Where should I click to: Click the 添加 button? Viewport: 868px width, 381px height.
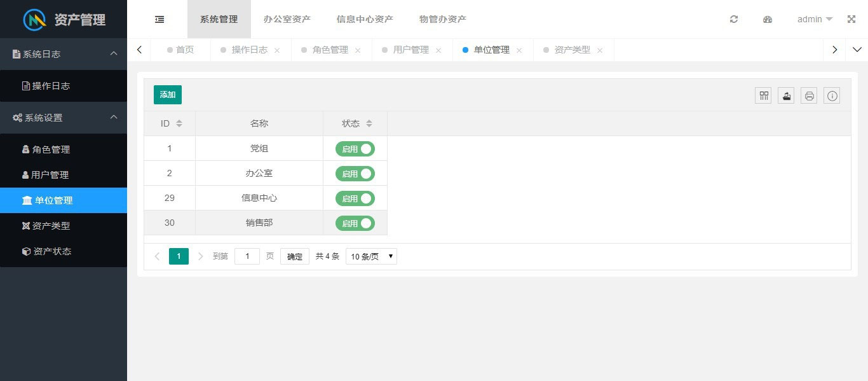tap(168, 95)
